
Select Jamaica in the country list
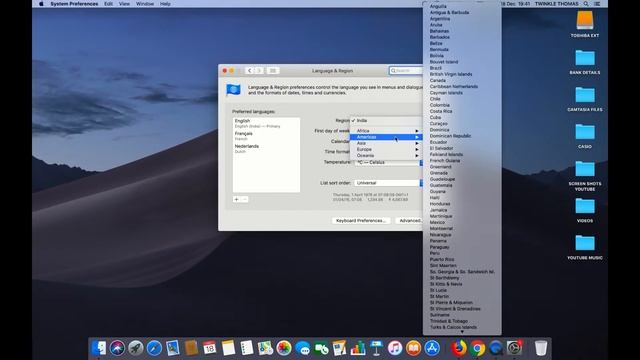[x=462, y=210]
